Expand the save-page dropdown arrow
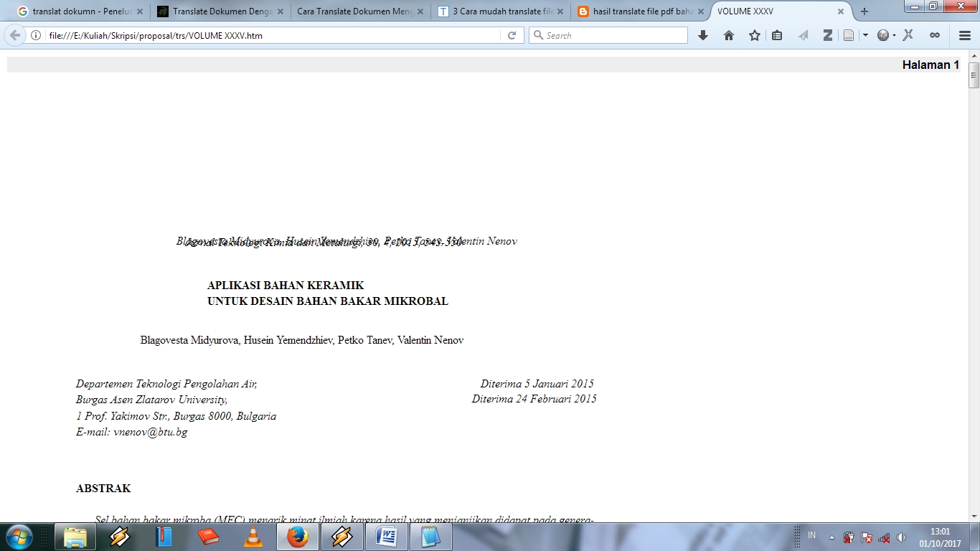Image resolution: width=980 pixels, height=551 pixels. coord(866,35)
